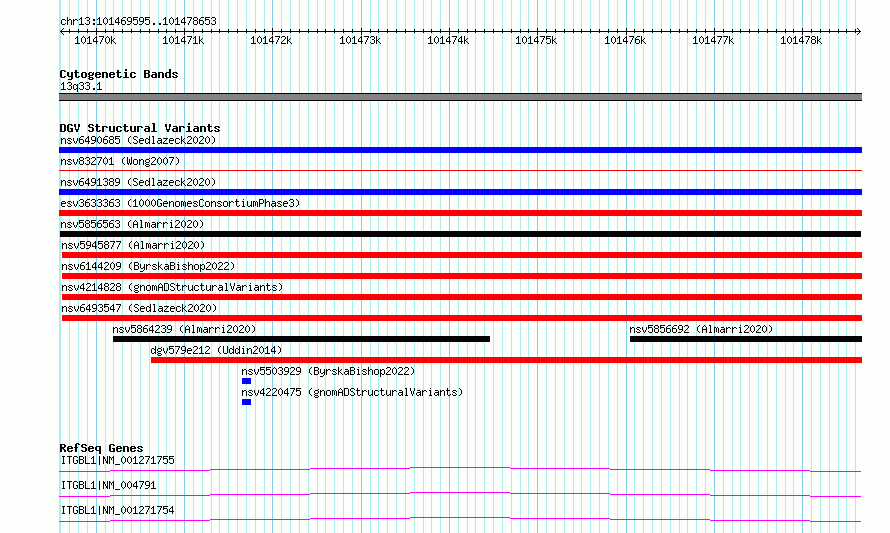Select the gray 13q33.1 cytogenetic band bar
Screen dimensions: 890x533
tap(460, 97)
